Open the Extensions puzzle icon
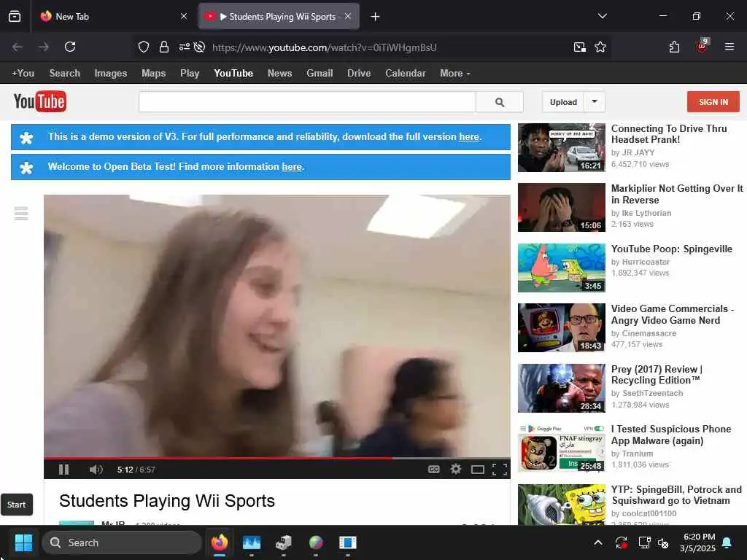This screenshot has height=560, width=747. click(674, 47)
